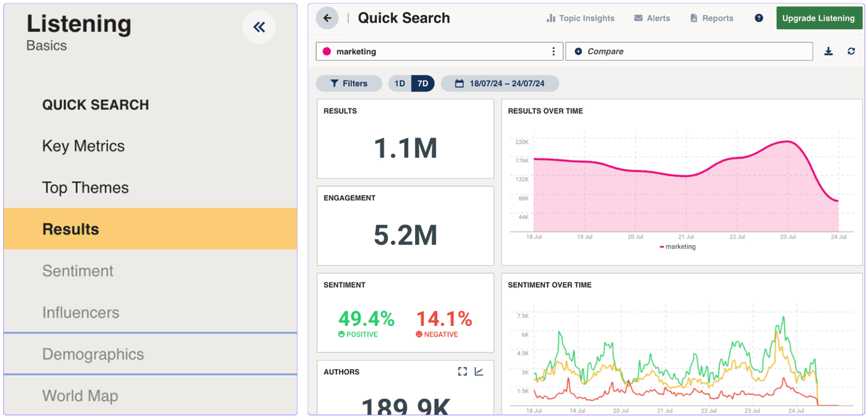Viewport: 868px width, 419px height.
Task: Click the pink marketing color dot
Action: 326,51
